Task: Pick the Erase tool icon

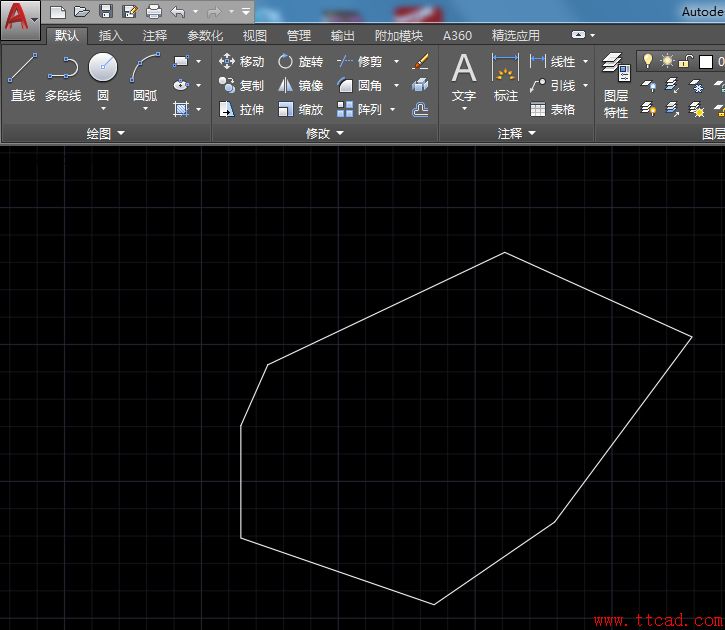Action: click(420, 61)
